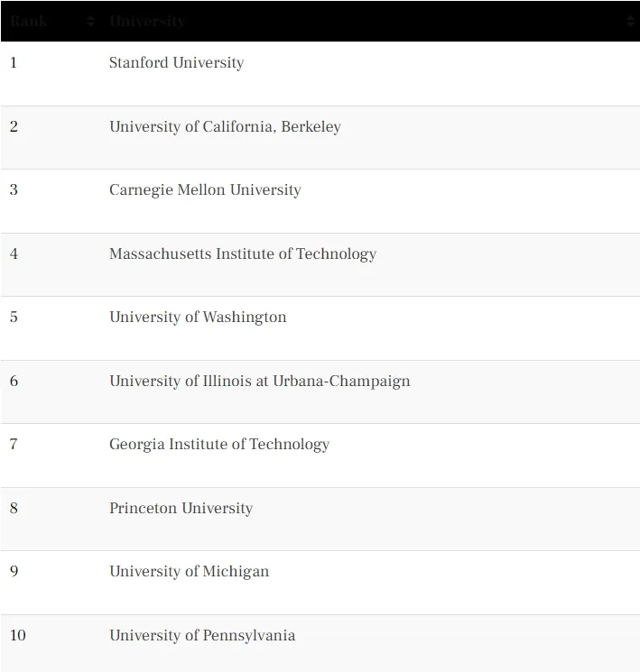Select University of Michigan row
Screen dimensions: 640x672
pyautogui.click(x=320, y=583)
